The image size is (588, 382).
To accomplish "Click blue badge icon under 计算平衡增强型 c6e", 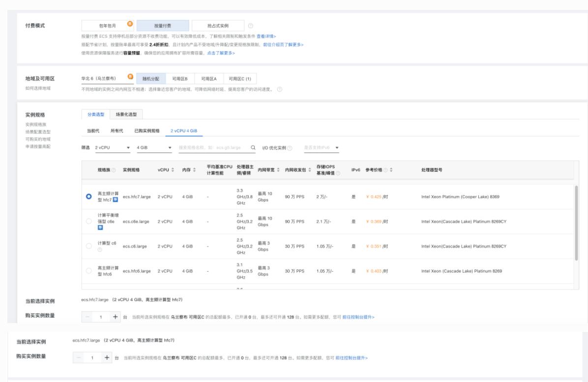I will pos(100,228).
